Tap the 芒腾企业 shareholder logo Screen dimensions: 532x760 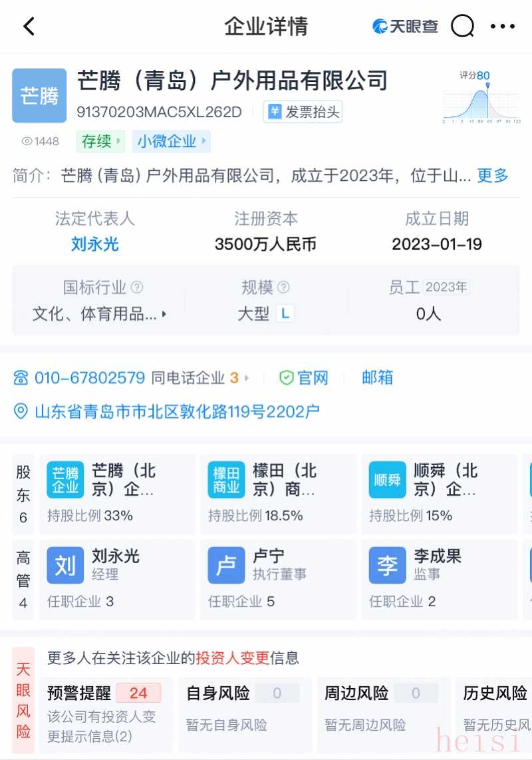(x=65, y=480)
